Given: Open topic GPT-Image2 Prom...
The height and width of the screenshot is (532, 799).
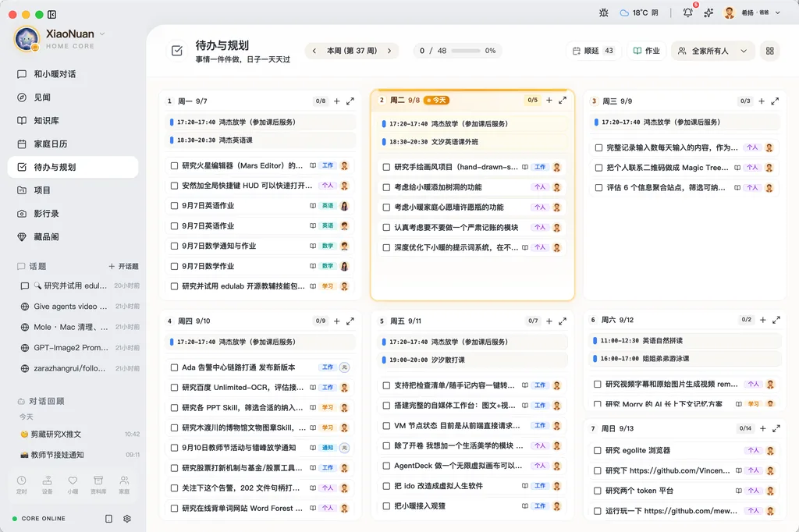Looking at the screenshot, I should click(79, 348).
